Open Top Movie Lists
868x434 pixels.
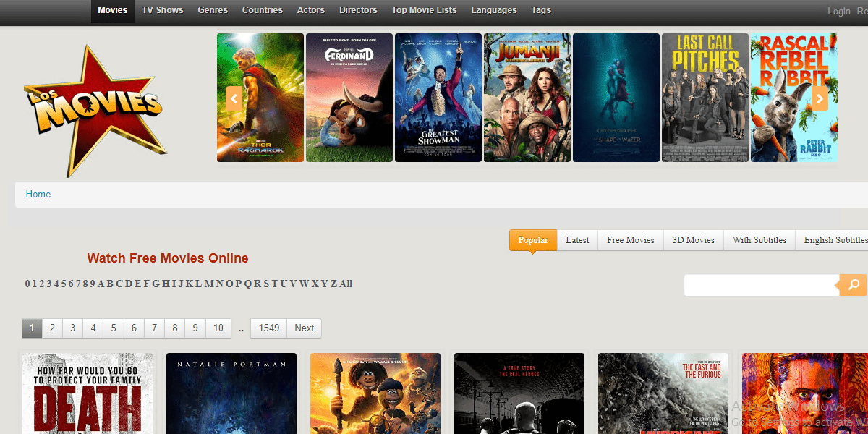coord(424,11)
